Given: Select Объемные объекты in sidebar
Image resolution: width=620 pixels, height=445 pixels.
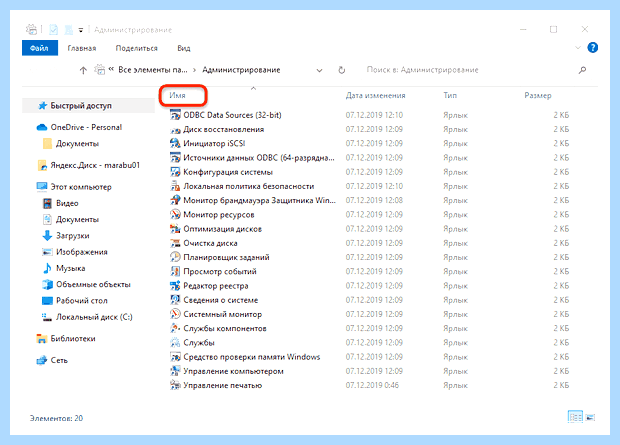Looking at the screenshot, I should click(93, 284).
